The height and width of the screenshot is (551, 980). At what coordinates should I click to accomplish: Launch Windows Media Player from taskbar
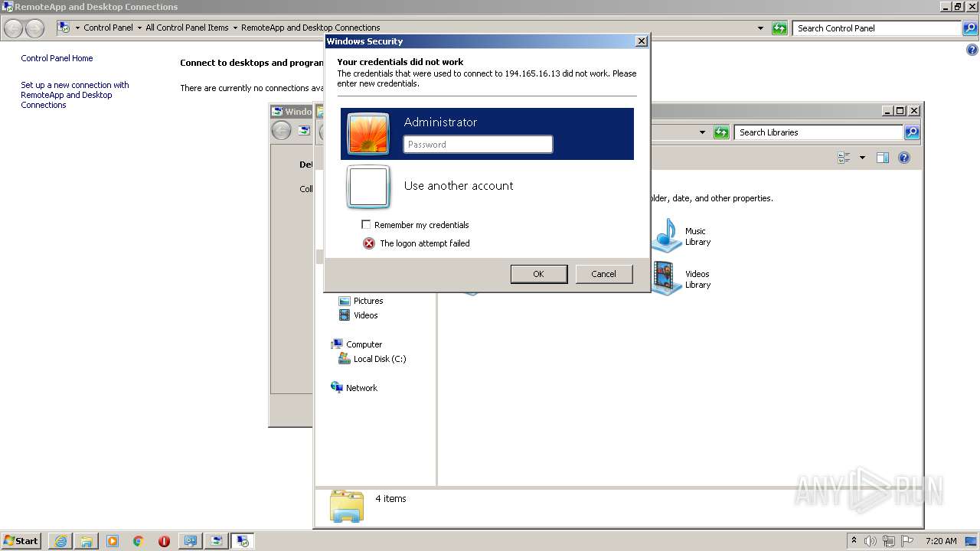click(x=113, y=541)
